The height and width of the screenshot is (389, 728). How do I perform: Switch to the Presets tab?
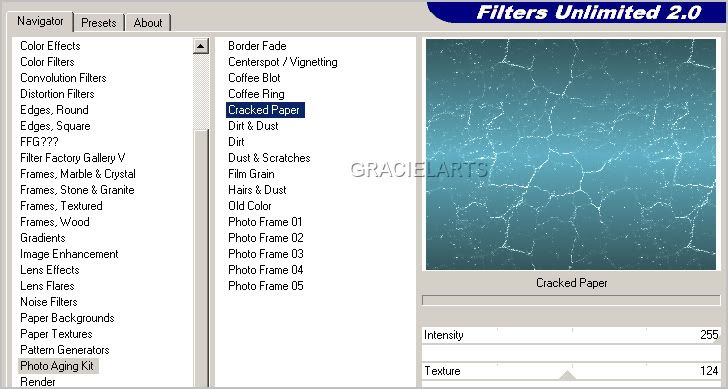[98, 22]
